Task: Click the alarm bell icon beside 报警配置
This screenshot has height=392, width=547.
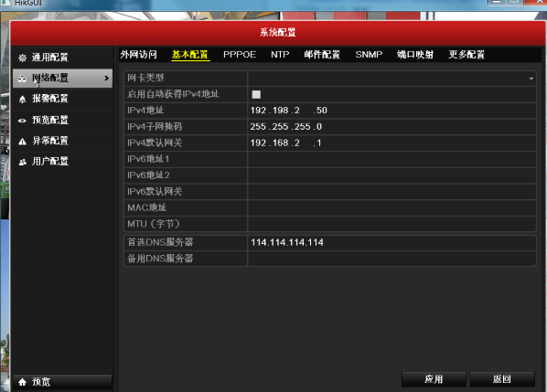Action: tap(22, 100)
